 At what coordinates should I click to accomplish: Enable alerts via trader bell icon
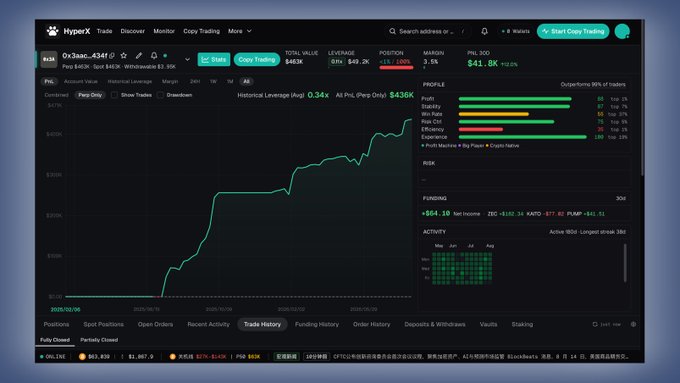point(154,56)
